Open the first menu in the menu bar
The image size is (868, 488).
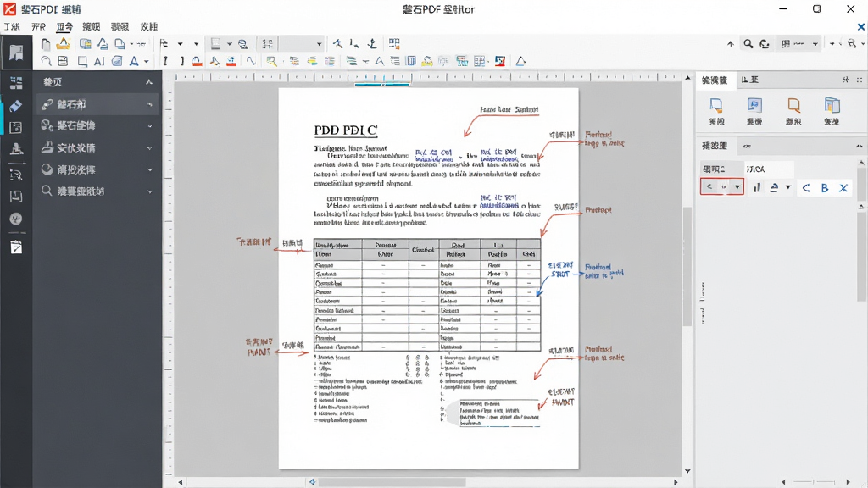[12, 26]
